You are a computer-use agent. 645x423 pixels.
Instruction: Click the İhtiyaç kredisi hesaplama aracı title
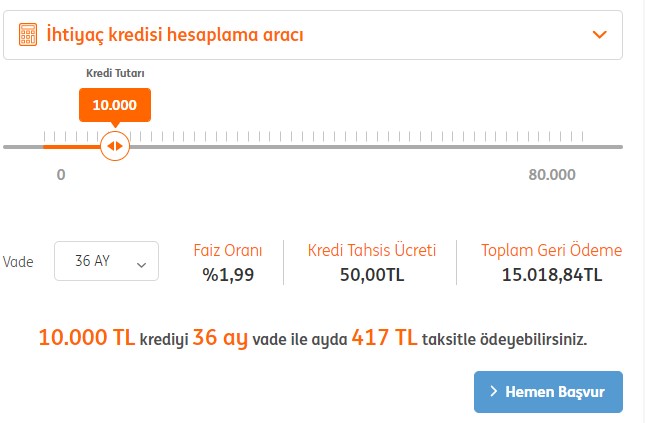click(x=175, y=35)
